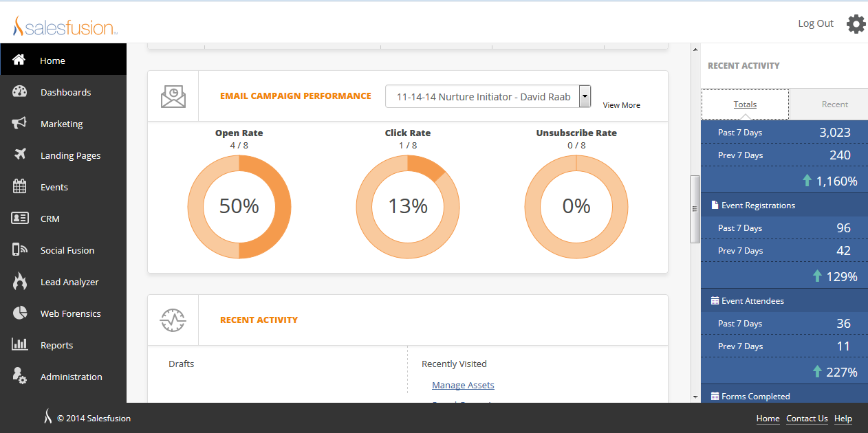Click the 3,023 Past 7 Days total

(835, 133)
